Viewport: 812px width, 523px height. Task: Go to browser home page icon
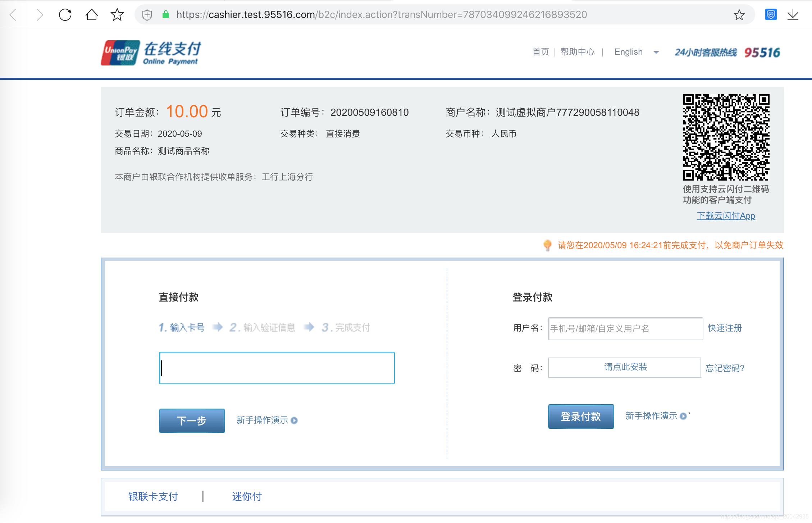[91, 15]
